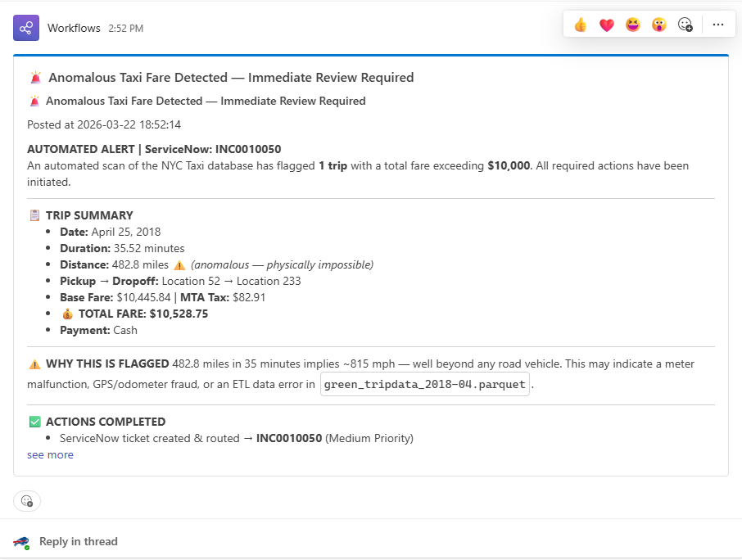The width and height of the screenshot is (742, 560).
Task: Click INC0010050 in Actions Completed
Action: [289, 439]
